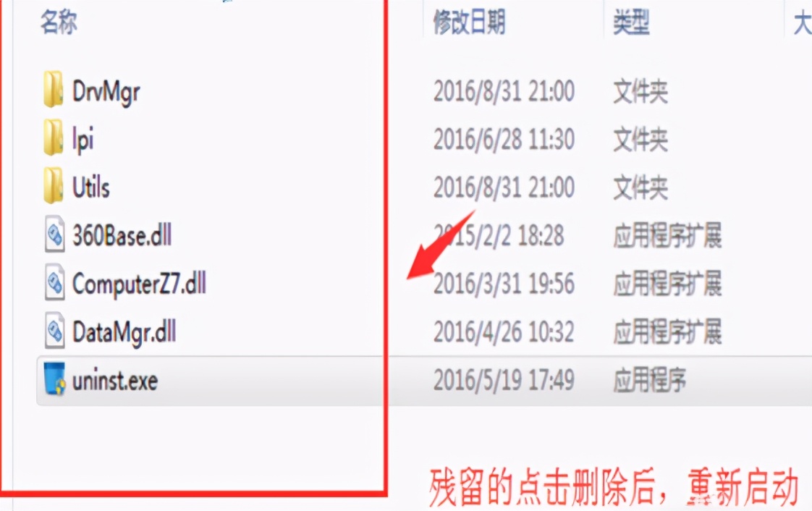Select the DrvMgr folder icon
The height and width of the screenshot is (511, 812).
(54, 89)
